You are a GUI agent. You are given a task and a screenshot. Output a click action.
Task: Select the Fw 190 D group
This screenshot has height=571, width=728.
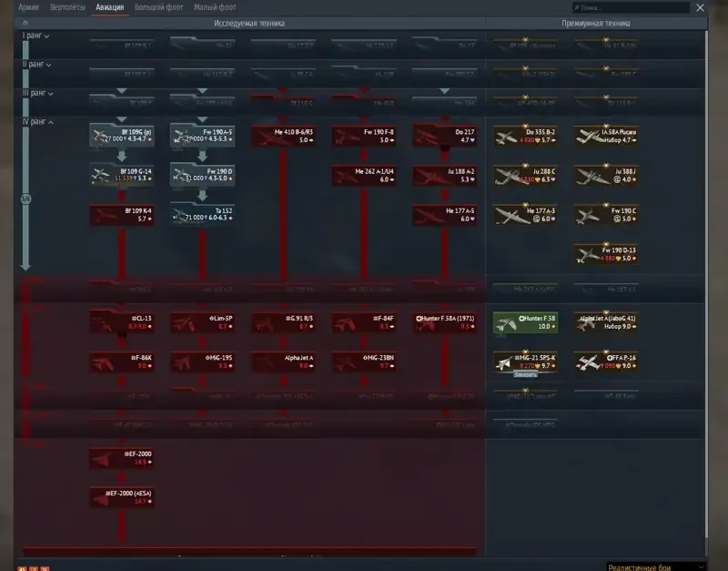click(202, 175)
